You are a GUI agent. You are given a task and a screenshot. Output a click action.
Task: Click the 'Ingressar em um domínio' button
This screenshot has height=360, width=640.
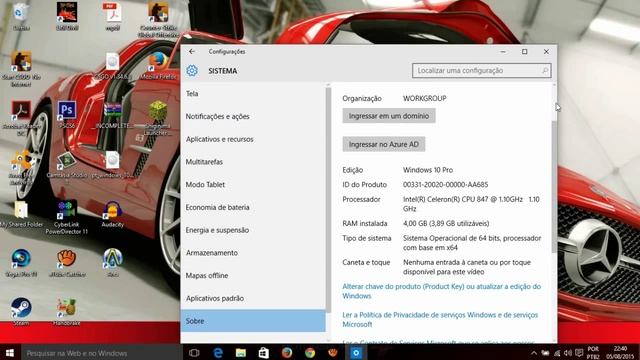389,116
